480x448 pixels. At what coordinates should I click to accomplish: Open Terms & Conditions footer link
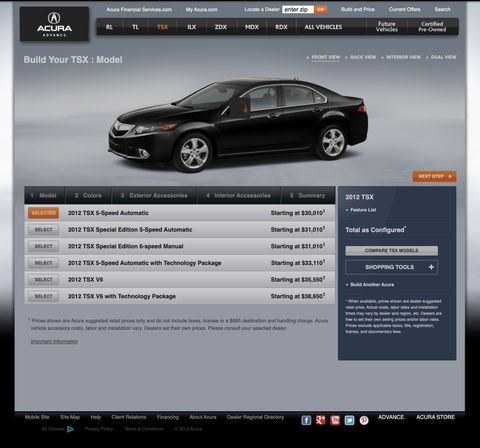pos(144,429)
